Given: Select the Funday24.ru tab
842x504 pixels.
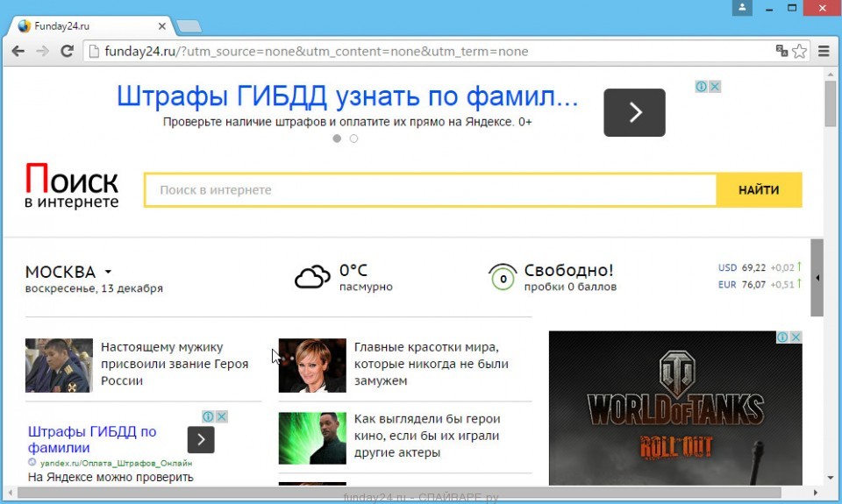Looking at the screenshot, I should point(89,25).
